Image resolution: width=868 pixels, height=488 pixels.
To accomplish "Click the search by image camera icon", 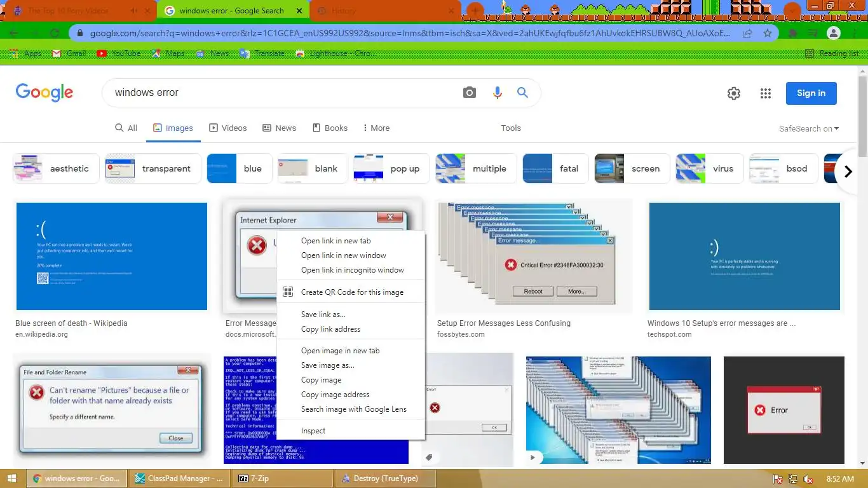I will 470,93.
